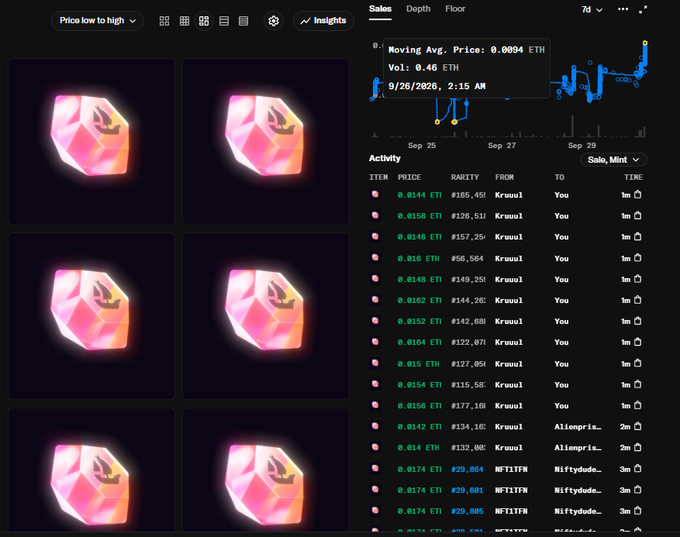Click the yellow data point at chart's top right
Image resolution: width=680 pixels, height=537 pixels.
[x=645, y=43]
